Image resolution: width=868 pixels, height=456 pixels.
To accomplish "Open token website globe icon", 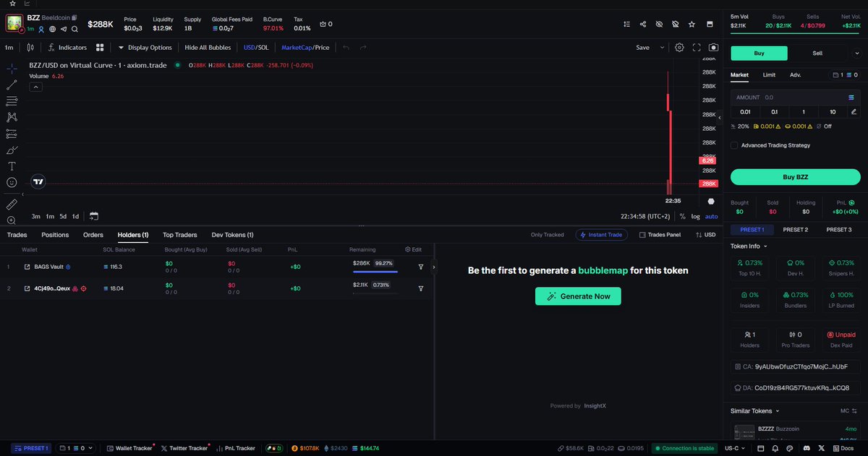I will [x=53, y=29].
